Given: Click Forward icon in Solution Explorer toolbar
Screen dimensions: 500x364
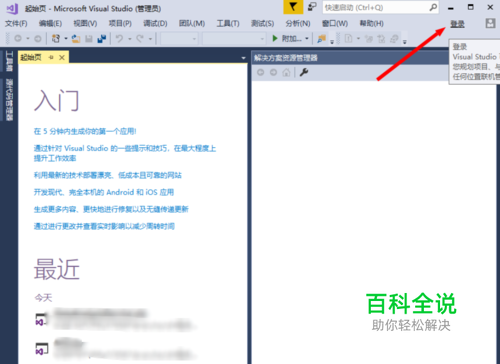Looking at the screenshot, I should click(x=273, y=72).
